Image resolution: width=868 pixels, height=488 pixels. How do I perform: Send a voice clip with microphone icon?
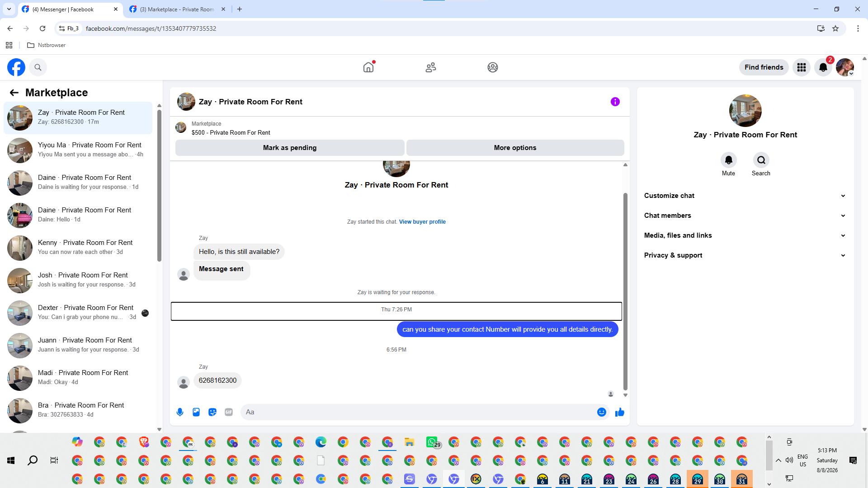click(180, 412)
